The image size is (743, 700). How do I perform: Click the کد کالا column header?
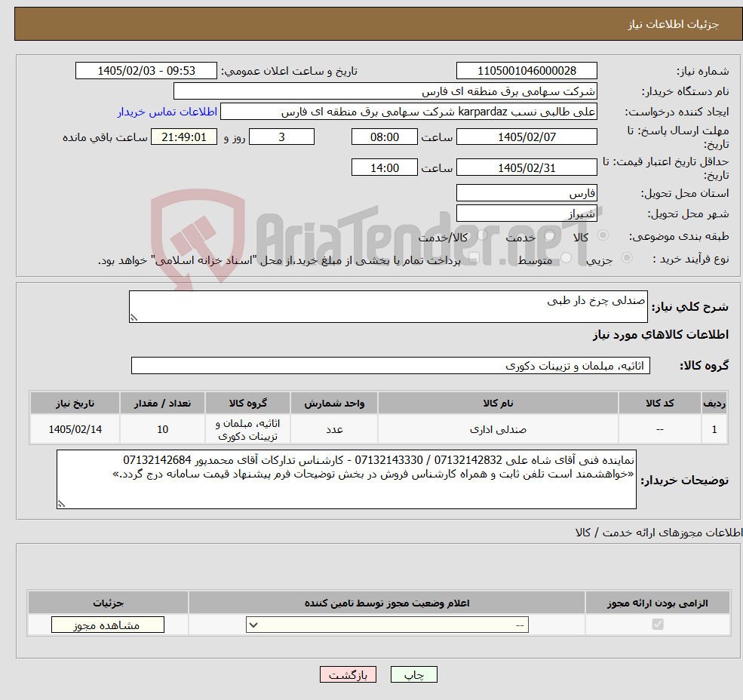tap(659, 403)
